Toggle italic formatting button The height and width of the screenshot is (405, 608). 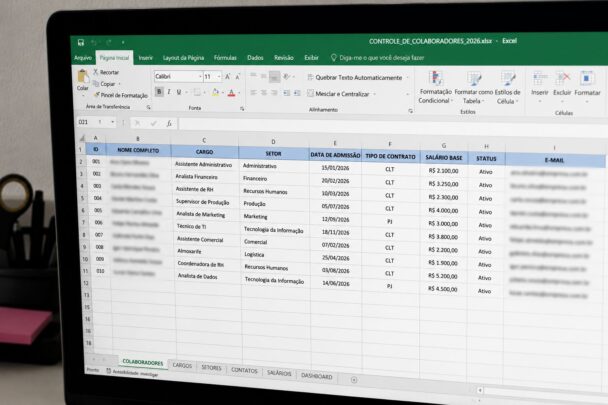pyautogui.click(x=169, y=92)
